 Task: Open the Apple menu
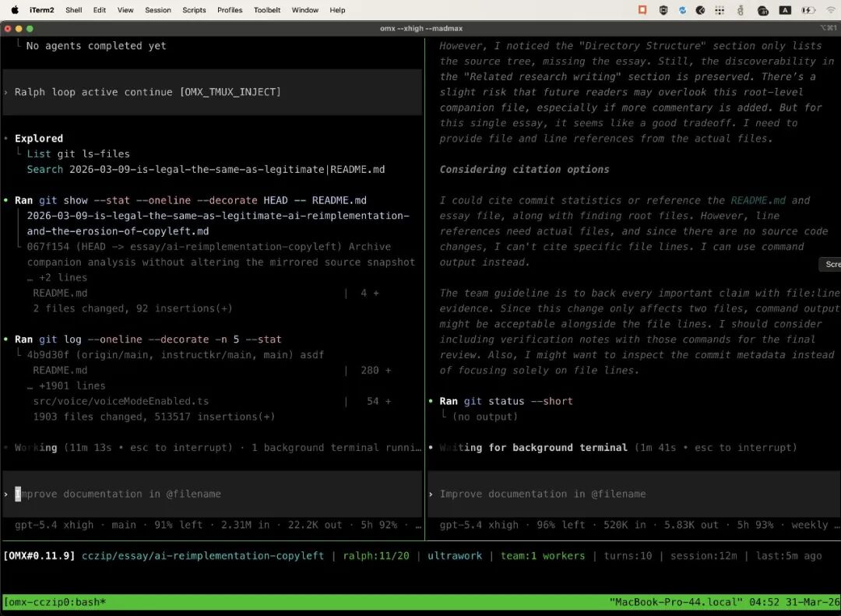click(x=14, y=10)
